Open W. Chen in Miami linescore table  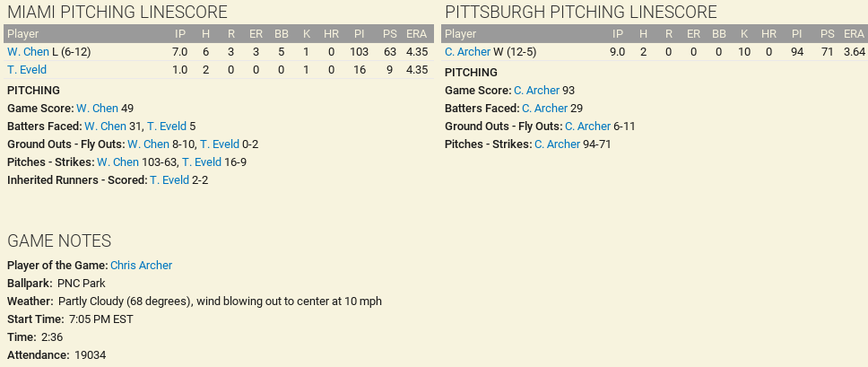pos(28,52)
